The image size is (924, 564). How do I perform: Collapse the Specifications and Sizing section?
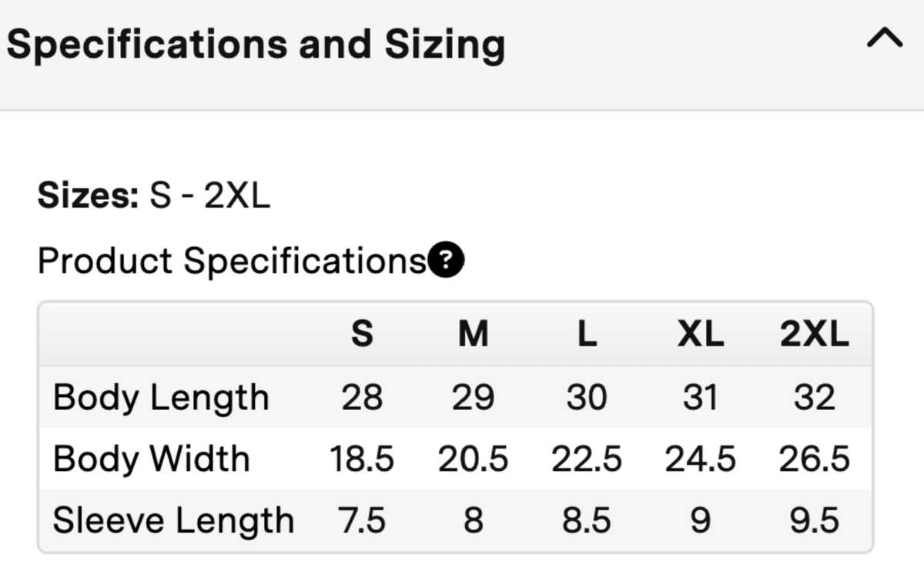pos(885,38)
